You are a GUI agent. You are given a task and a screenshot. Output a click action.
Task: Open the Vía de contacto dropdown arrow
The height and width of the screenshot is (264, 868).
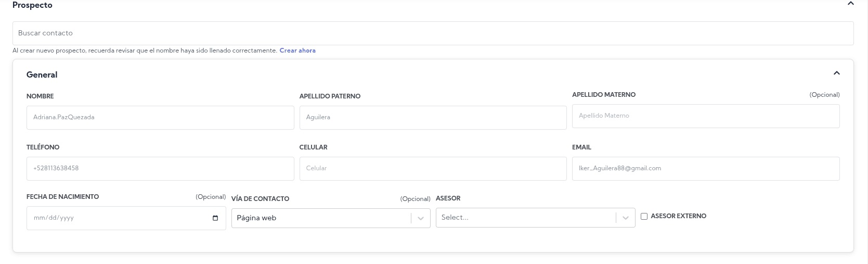[x=421, y=218]
